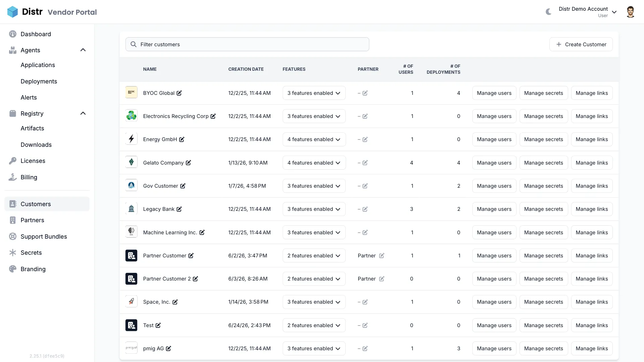Screen dimensions: 644x362
Task: Click the Creation Date column header
Action: tap(246, 69)
